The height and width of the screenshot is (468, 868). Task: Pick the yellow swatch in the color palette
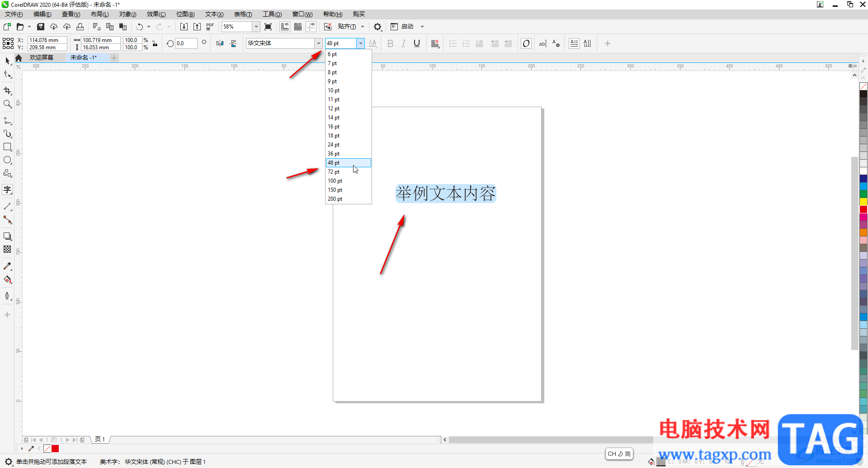coord(863,202)
